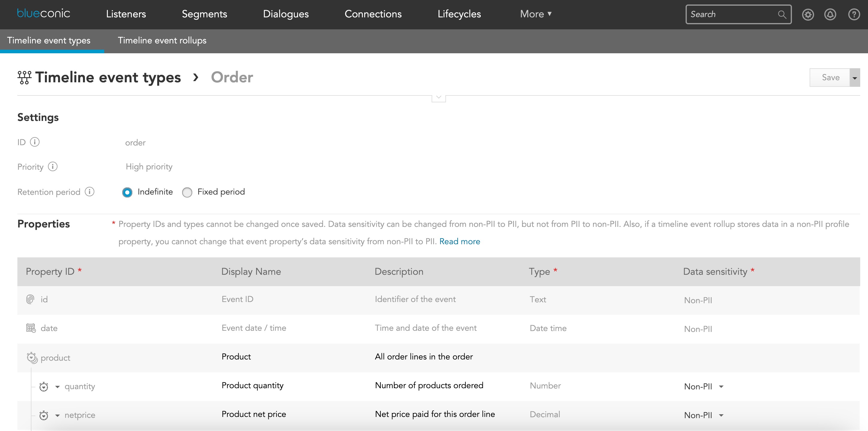This screenshot has width=868, height=431.
Task: Expand the More menu
Action: click(536, 14)
